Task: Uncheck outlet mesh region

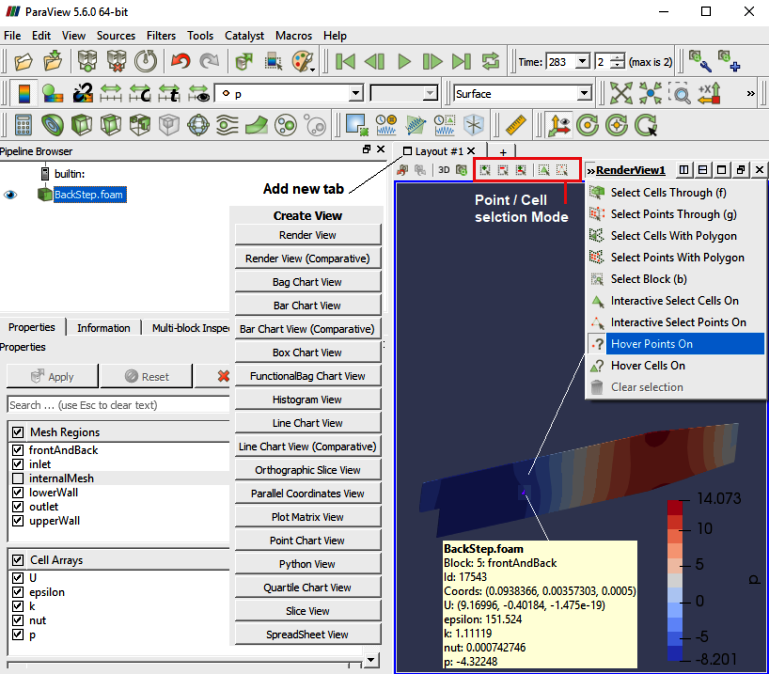Action: [18, 507]
